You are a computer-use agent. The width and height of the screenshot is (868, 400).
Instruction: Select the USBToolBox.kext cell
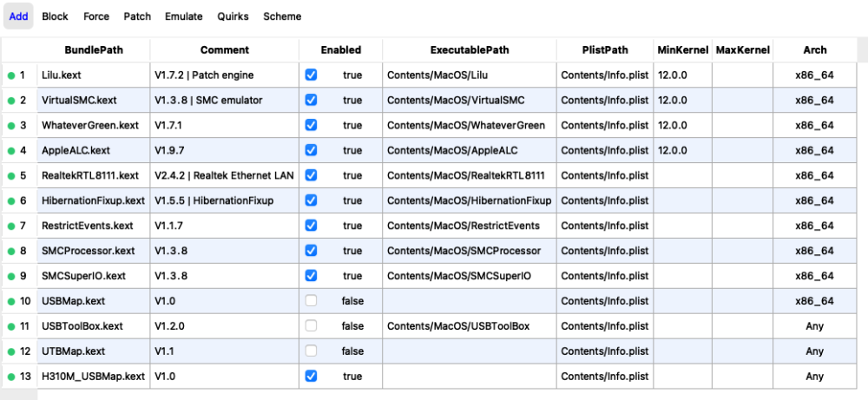(x=94, y=326)
